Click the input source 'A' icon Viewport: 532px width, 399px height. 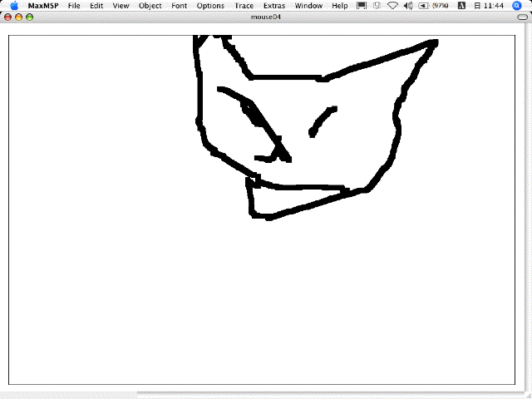coord(461,6)
